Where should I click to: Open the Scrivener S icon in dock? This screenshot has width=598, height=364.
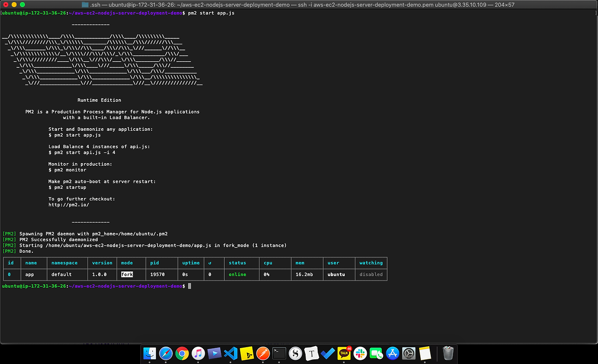295,353
